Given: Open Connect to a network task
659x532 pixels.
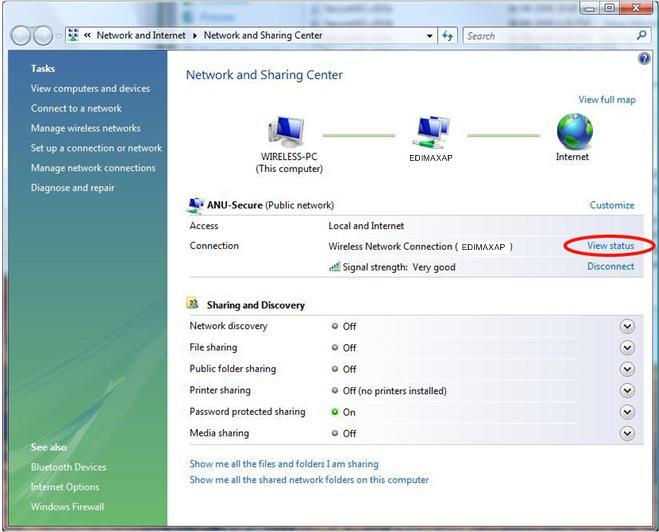Looking at the screenshot, I should [76, 108].
